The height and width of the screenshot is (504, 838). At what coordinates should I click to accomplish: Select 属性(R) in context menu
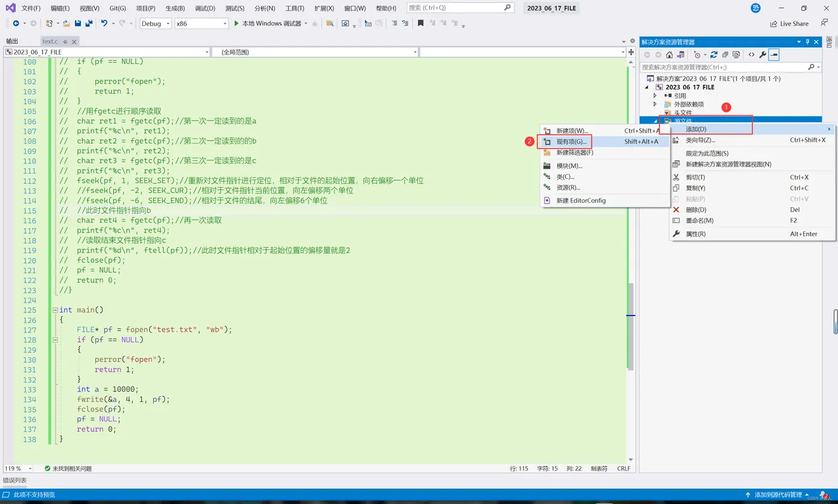[x=752, y=234]
